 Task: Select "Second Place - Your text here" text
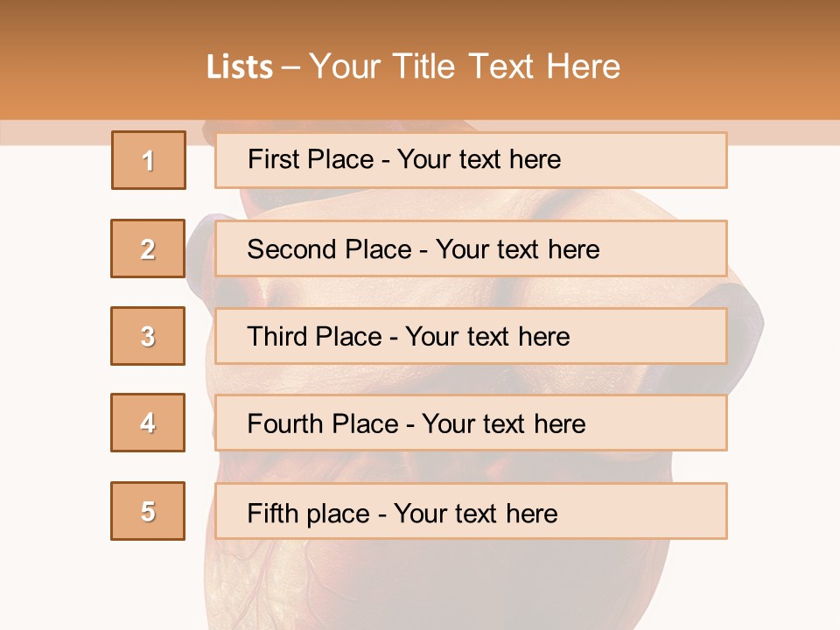point(423,249)
